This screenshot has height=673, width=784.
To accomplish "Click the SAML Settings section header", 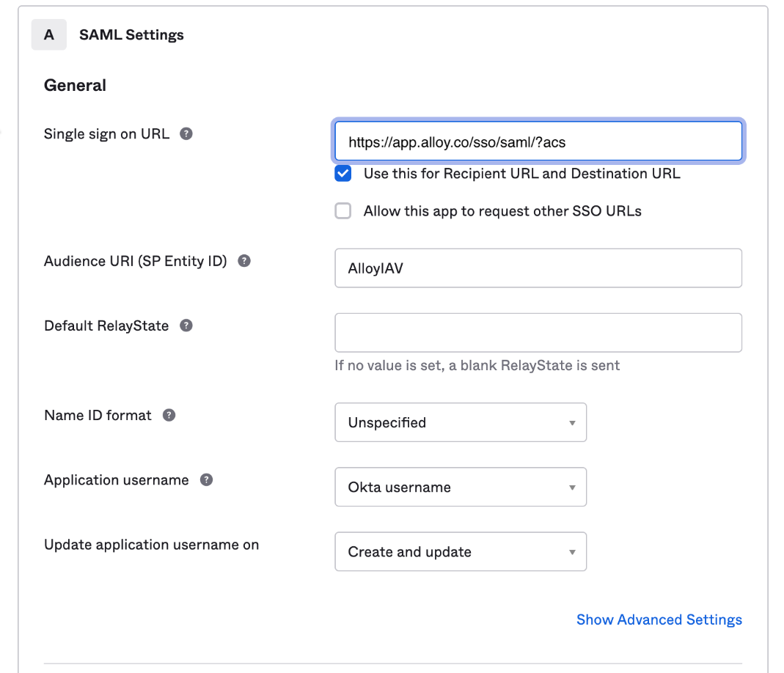I will 131,35.
